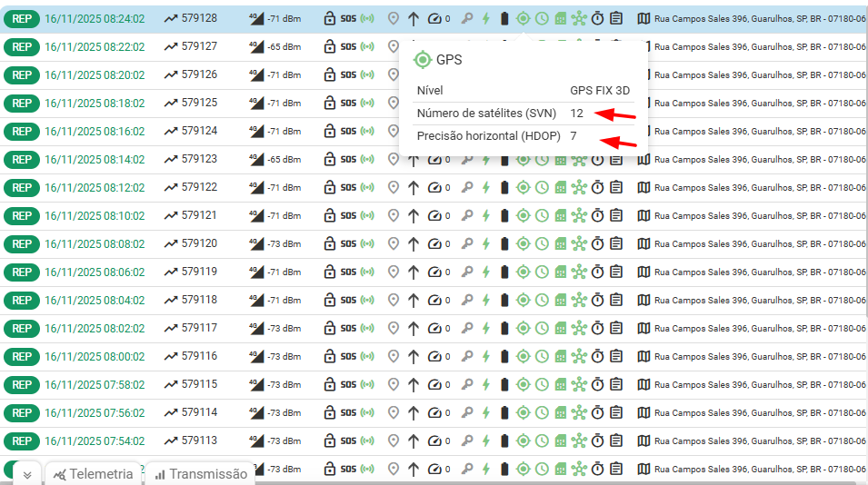868x485 pixels.
Task: Open the Telemetria tab
Action: pos(93,474)
